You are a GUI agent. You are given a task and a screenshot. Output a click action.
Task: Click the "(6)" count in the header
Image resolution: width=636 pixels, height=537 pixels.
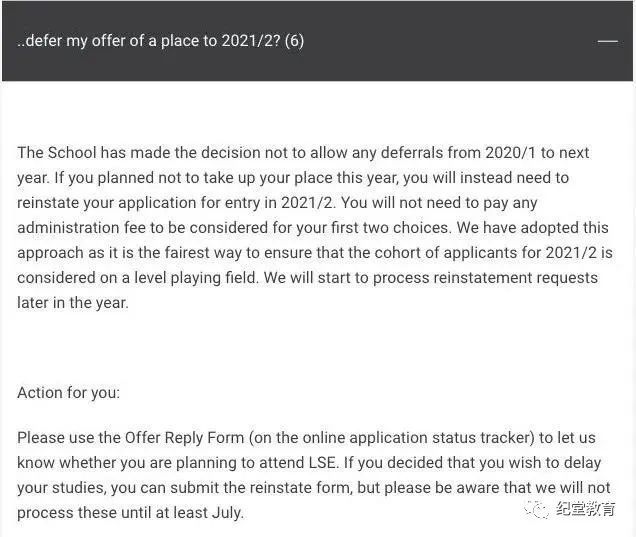coord(294,41)
